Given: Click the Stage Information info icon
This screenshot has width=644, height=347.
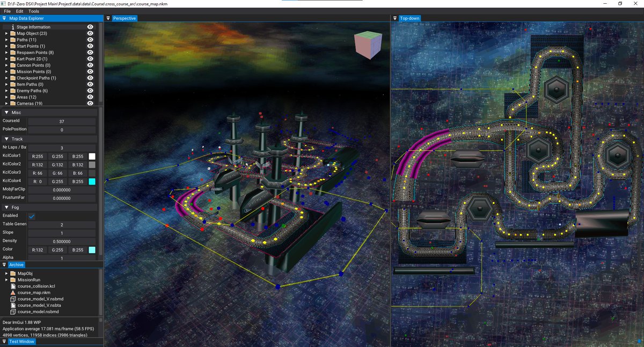Looking at the screenshot, I should pyautogui.click(x=12, y=27).
